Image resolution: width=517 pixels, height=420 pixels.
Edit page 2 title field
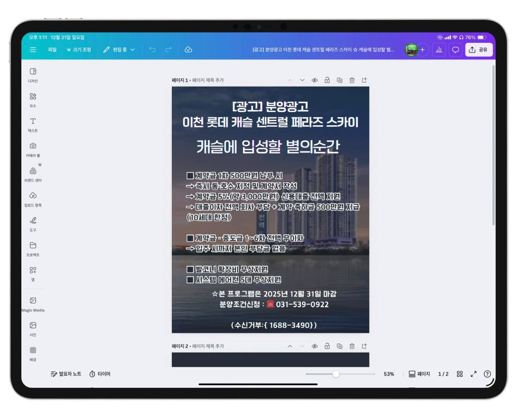pyautogui.click(x=208, y=346)
